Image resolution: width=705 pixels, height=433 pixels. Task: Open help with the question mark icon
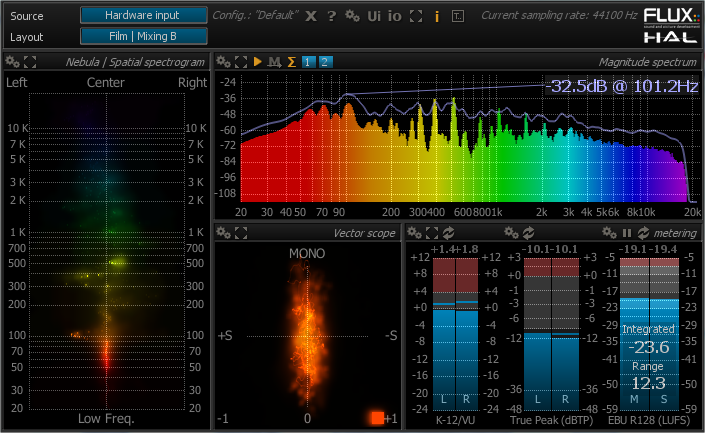point(331,16)
